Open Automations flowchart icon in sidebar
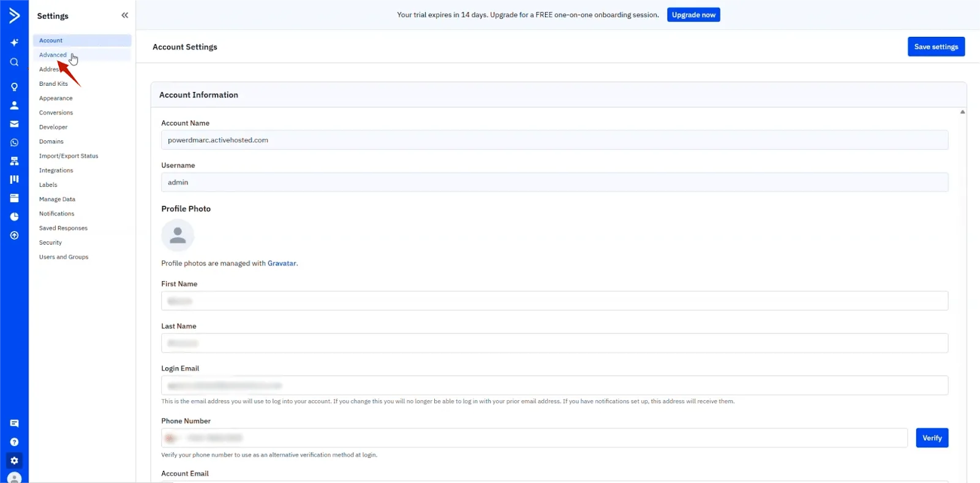 [x=14, y=161]
